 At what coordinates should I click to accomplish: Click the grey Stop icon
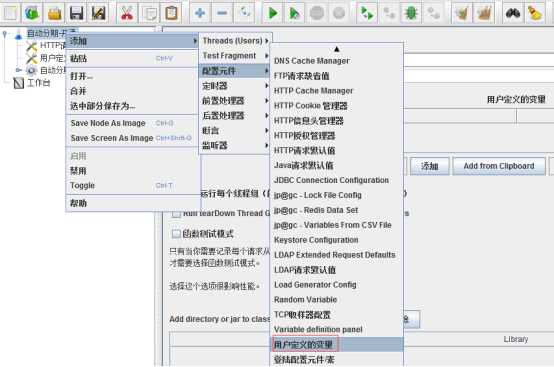317,13
